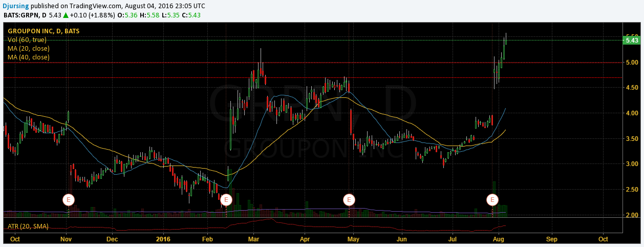Click the O:5.36 open value in header
The width and height of the screenshot is (644, 247).
tap(128, 15)
